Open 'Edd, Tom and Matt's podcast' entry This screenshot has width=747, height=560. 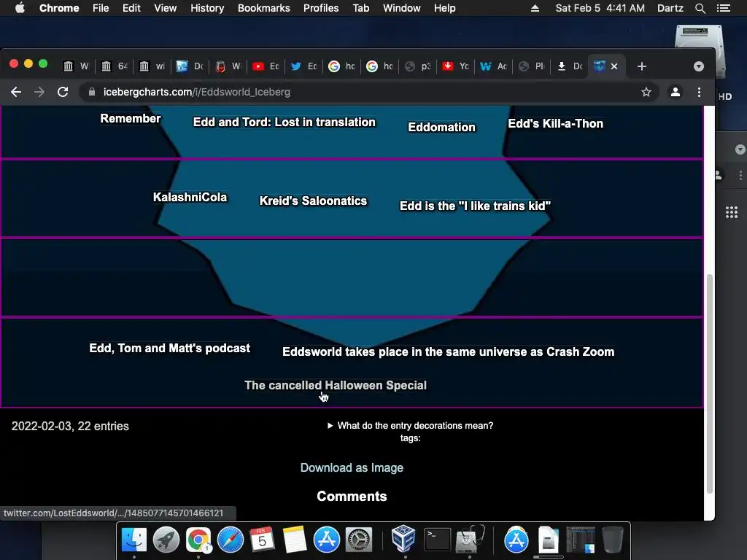(x=169, y=348)
